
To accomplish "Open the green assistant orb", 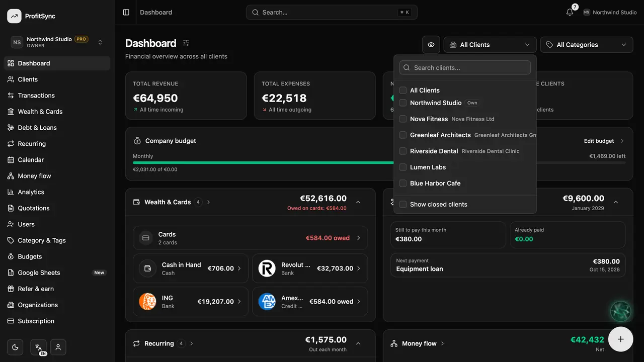I will coord(620,311).
